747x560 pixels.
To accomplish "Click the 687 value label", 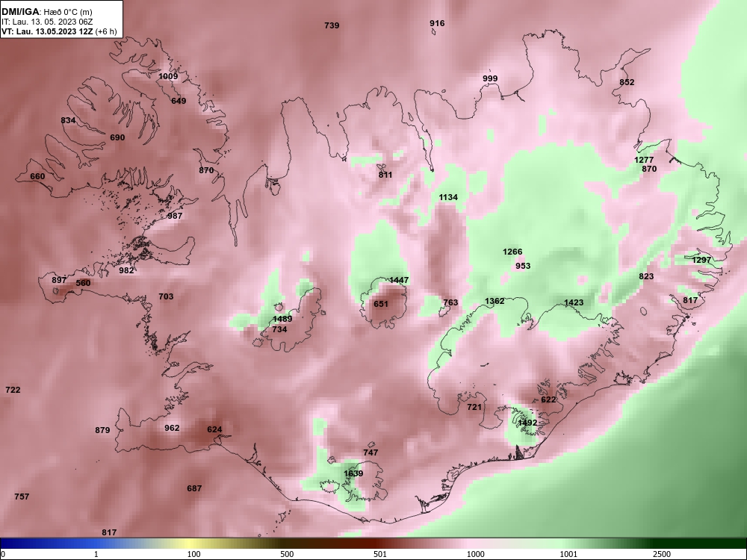I will coord(194,488).
